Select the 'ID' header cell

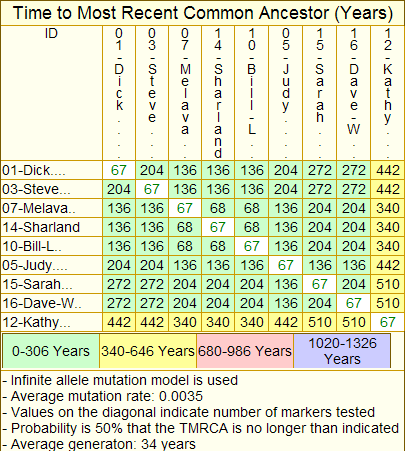click(51, 93)
